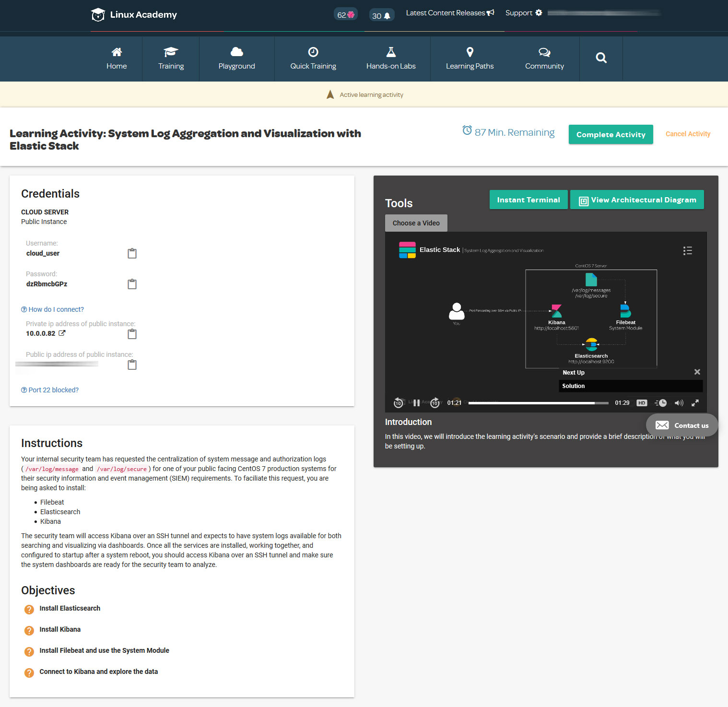This screenshot has height=707, width=728.
Task: Open the Community section
Action: (544, 59)
